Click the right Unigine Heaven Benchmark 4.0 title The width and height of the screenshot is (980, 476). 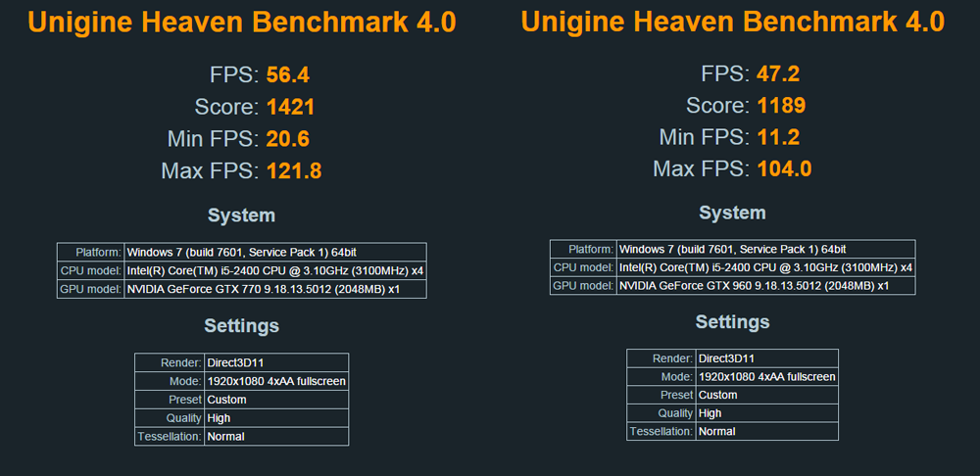732,22
